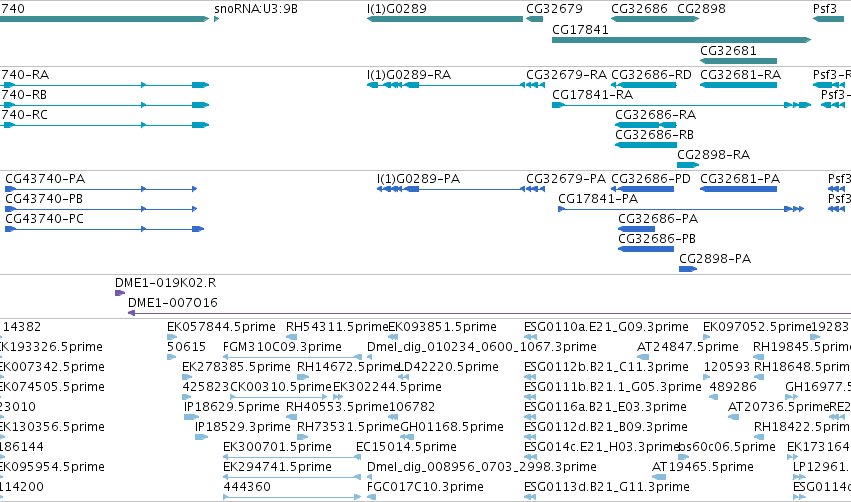Click EST EK278385.5prime
This screenshot has width=851, height=502.
pos(187,377)
